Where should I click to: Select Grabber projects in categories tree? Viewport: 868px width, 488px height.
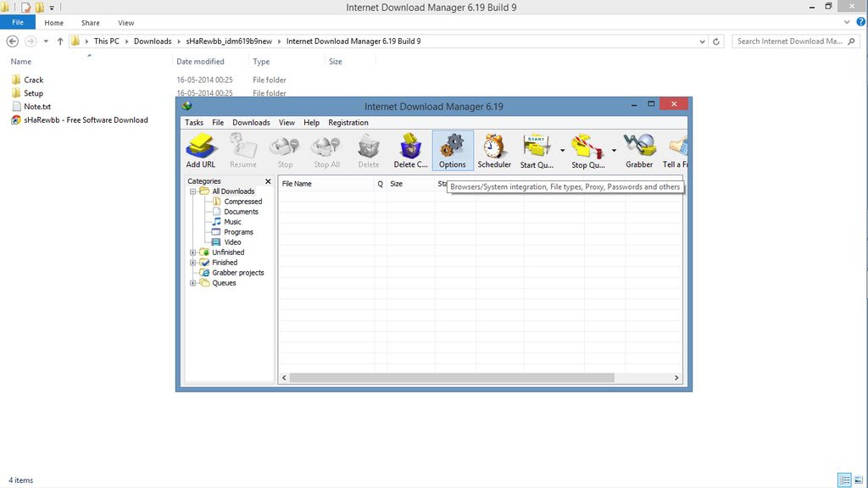[237, 273]
